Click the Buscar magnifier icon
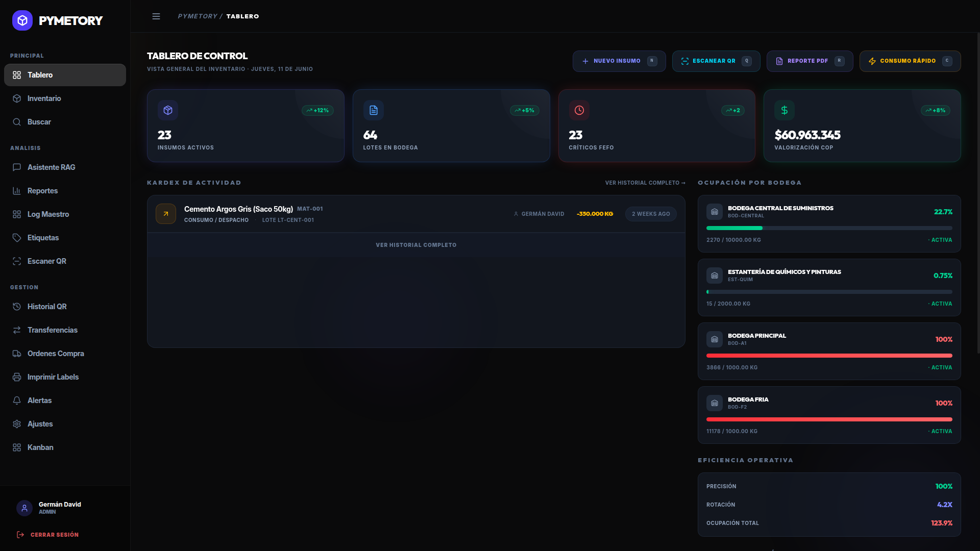Image resolution: width=980 pixels, height=551 pixels. pos(17,122)
